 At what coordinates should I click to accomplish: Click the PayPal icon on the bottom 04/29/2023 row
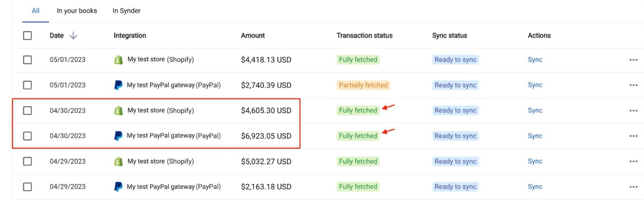[118, 186]
